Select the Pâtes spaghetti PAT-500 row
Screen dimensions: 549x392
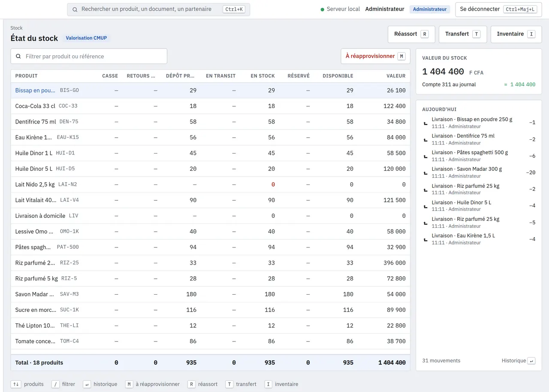click(210, 247)
